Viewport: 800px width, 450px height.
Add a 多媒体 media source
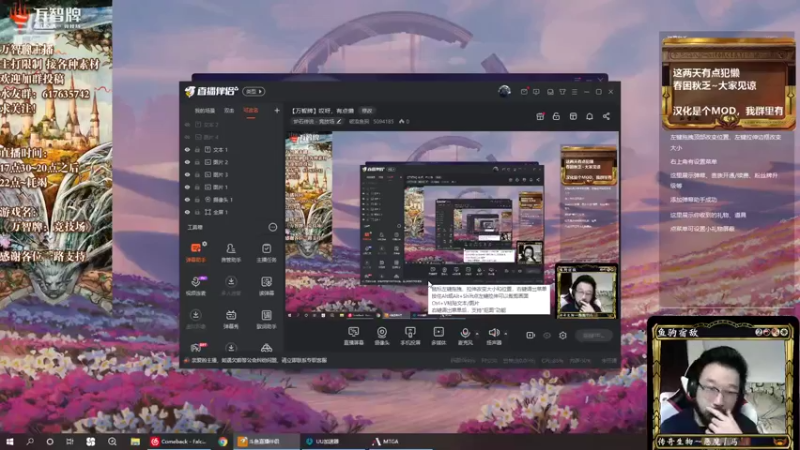click(x=438, y=336)
